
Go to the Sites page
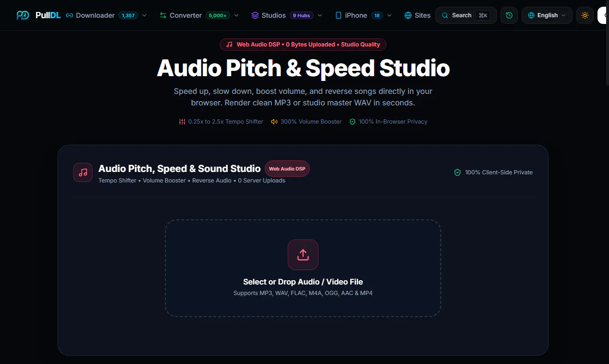click(417, 15)
